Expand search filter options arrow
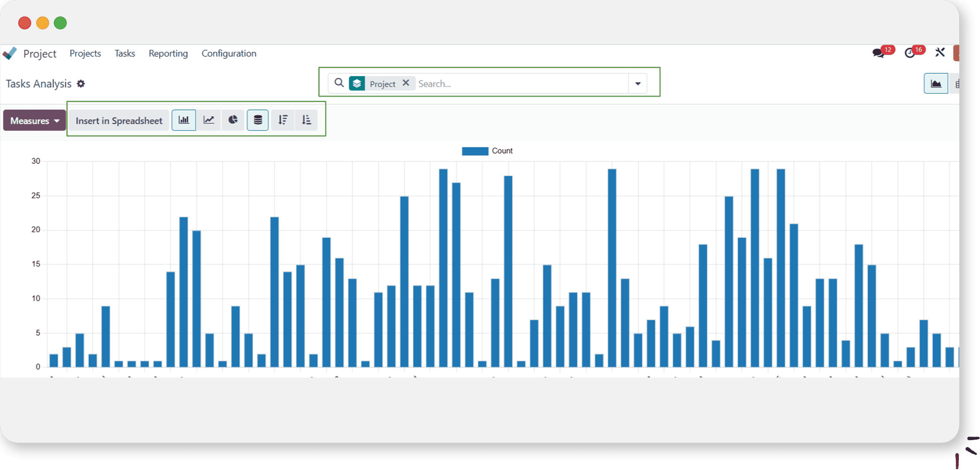Image resolution: width=980 pixels, height=470 pixels. 637,84
